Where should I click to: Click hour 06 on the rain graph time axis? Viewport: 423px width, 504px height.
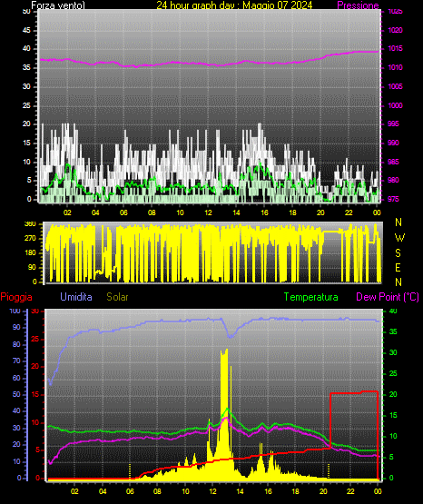tap(130, 491)
